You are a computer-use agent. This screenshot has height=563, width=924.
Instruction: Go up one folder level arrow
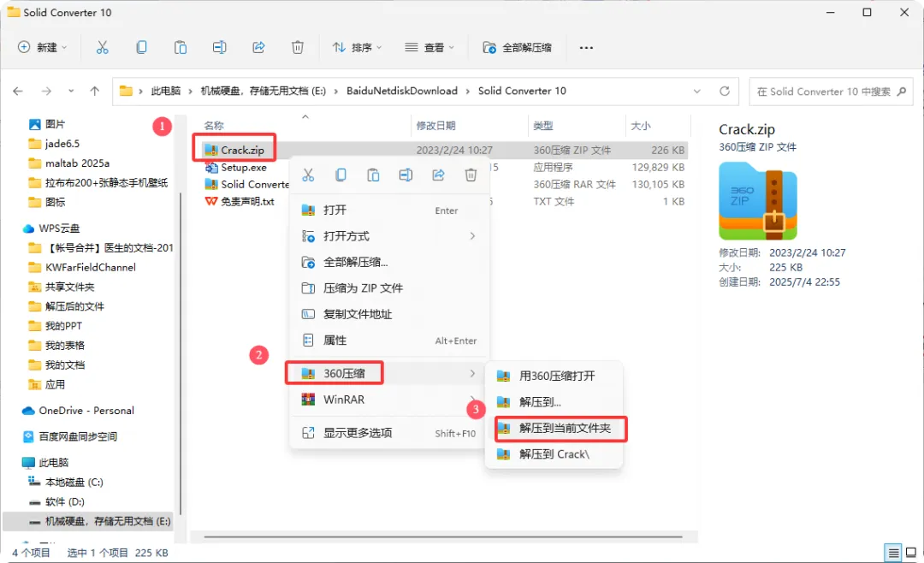tap(95, 92)
